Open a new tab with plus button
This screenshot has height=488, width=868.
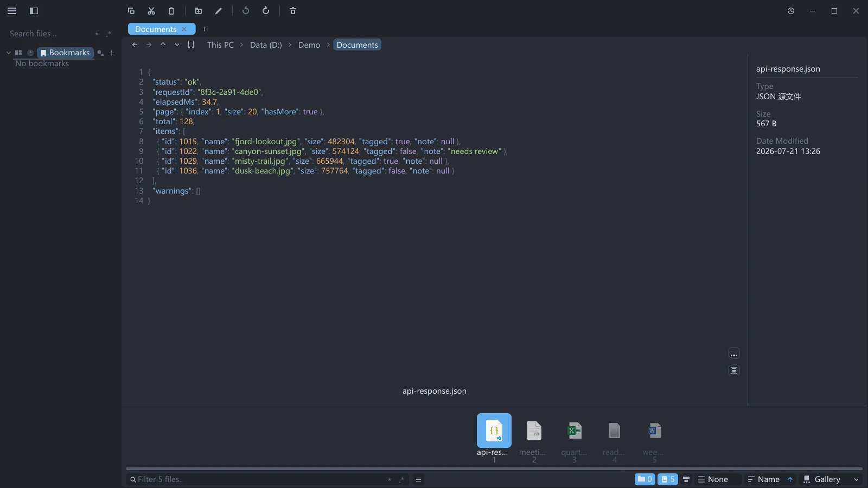tap(205, 29)
